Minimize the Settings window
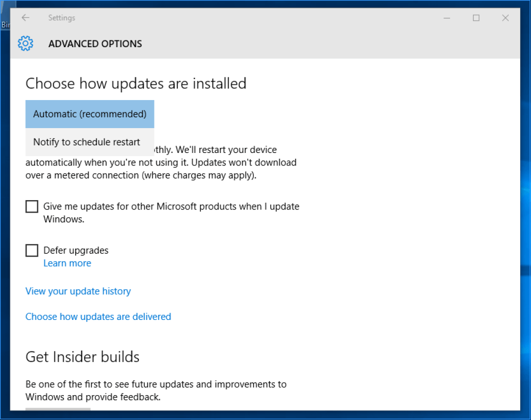The width and height of the screenshot is (531, 420). pos(447,18)
